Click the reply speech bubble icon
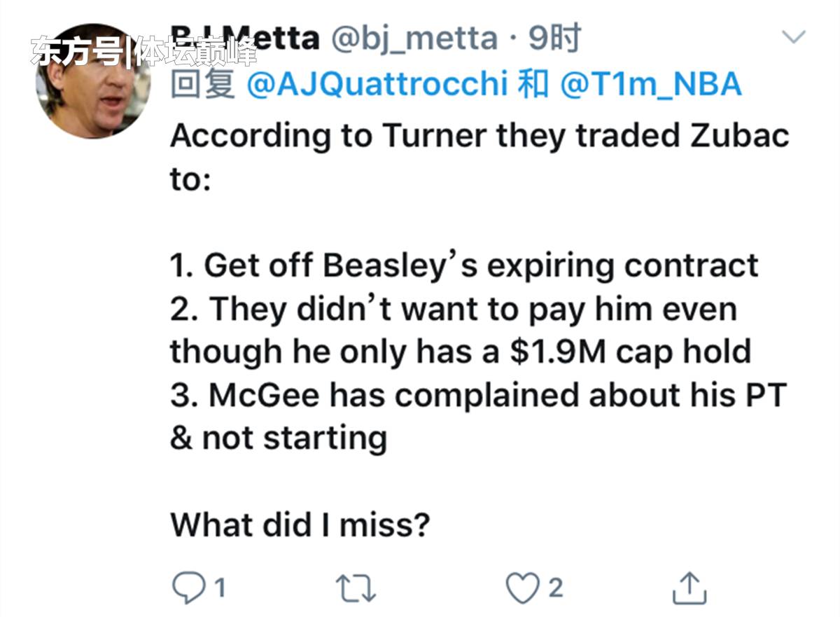This screenshot has width=840, height=617. [x=187, y=586]
